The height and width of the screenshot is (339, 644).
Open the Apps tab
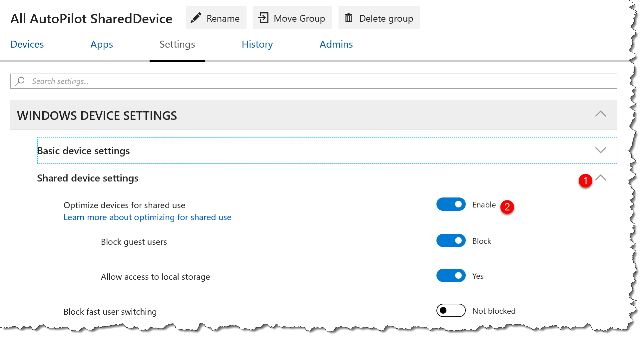101,44
